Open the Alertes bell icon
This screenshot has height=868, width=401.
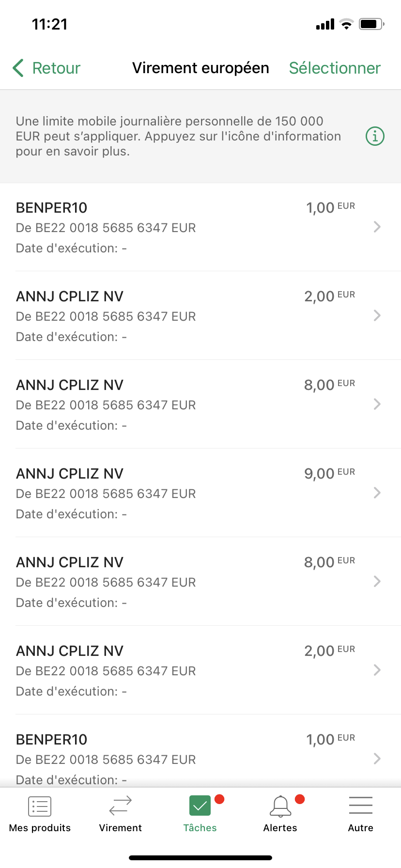[280, 806]
